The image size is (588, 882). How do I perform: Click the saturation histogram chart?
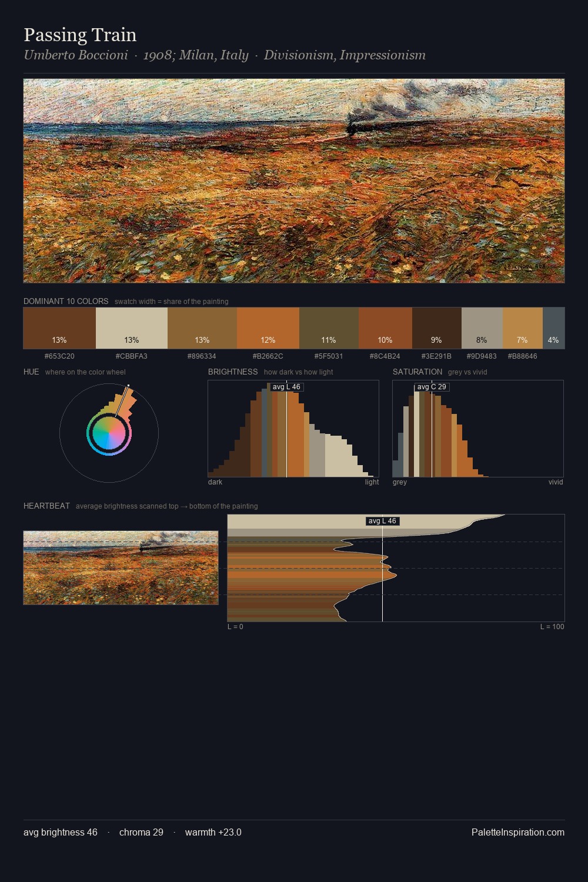tap(478, 429)
